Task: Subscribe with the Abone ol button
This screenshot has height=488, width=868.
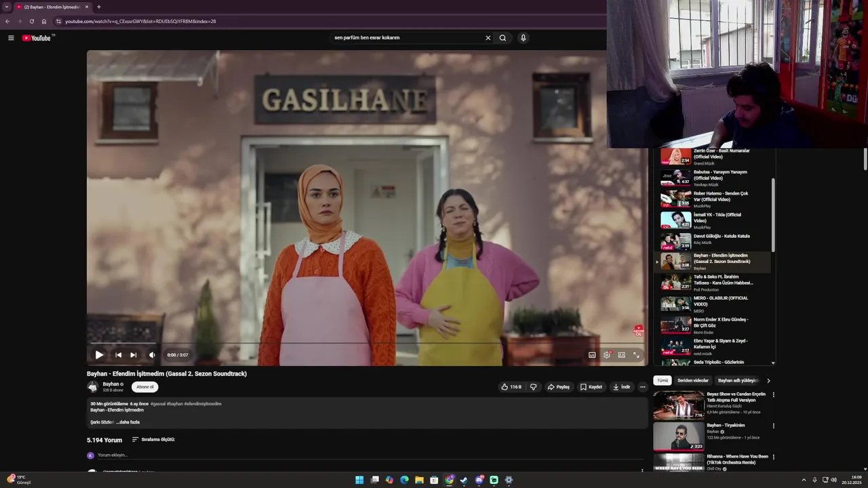Action: pos(145,387)
